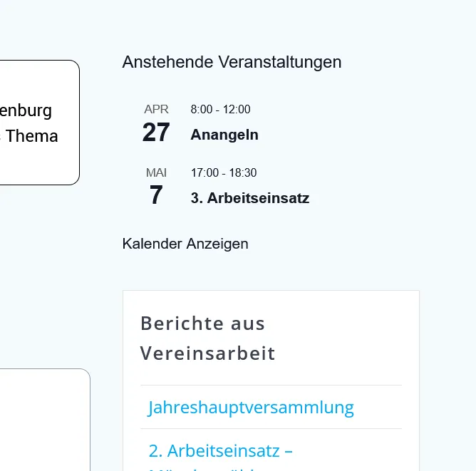The width and height of the screenshot is (476, 471).
Task: Click the APR month label
Action: point(156,109)
